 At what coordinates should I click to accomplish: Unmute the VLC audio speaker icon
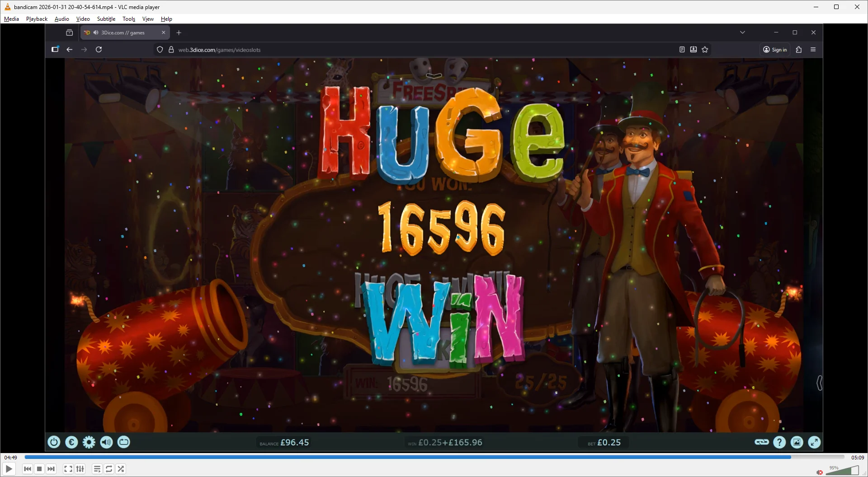[820, 472]
